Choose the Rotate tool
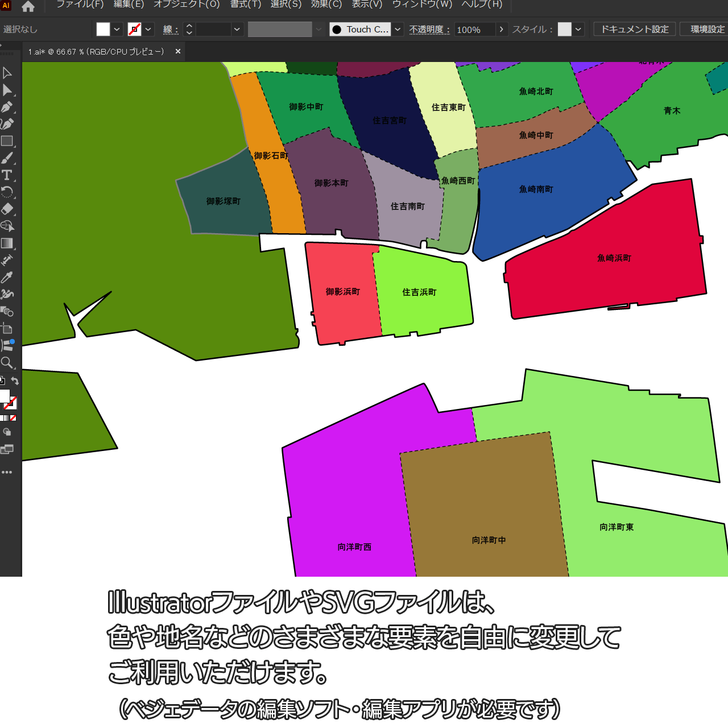The height and width of the screenshot is (728, 728). pos(7,192)
